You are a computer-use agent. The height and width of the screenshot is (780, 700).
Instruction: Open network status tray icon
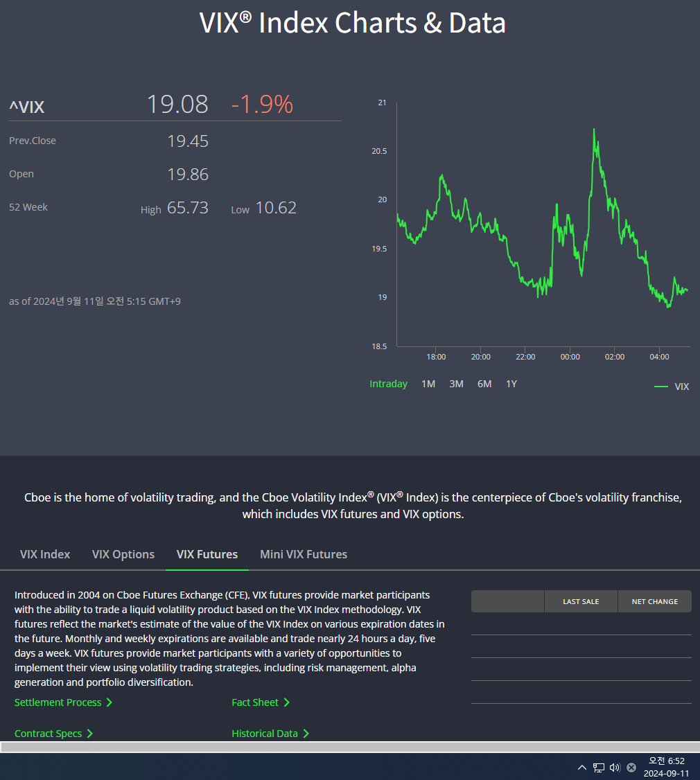coord(598,768)
